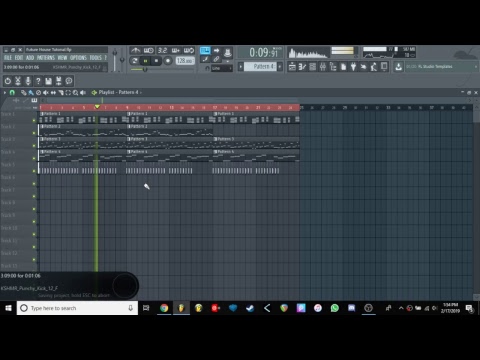The width and height of the screenshot is (480, 360).
Task: Toggle the auto-scroll arrow icon
Action: tap(216, 51)
